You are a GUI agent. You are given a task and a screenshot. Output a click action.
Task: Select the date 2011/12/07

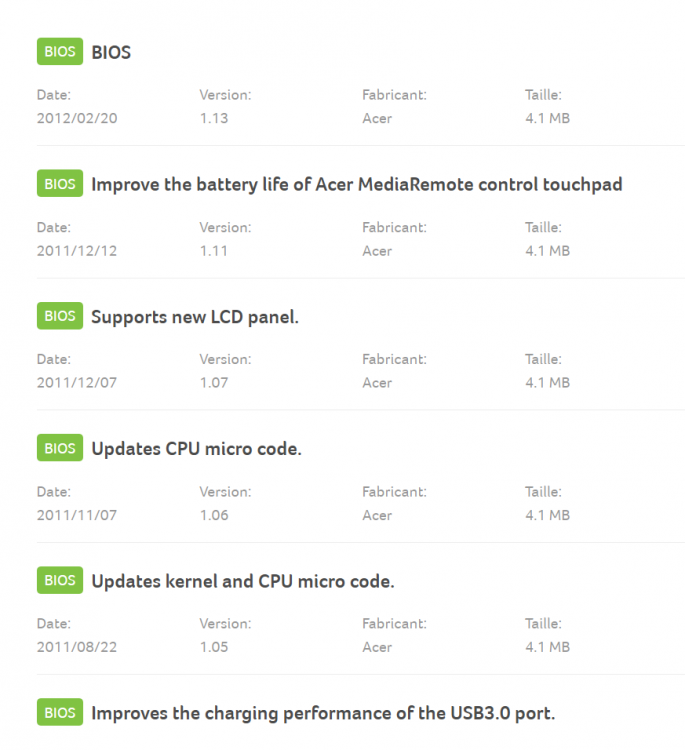click(77, 383)
